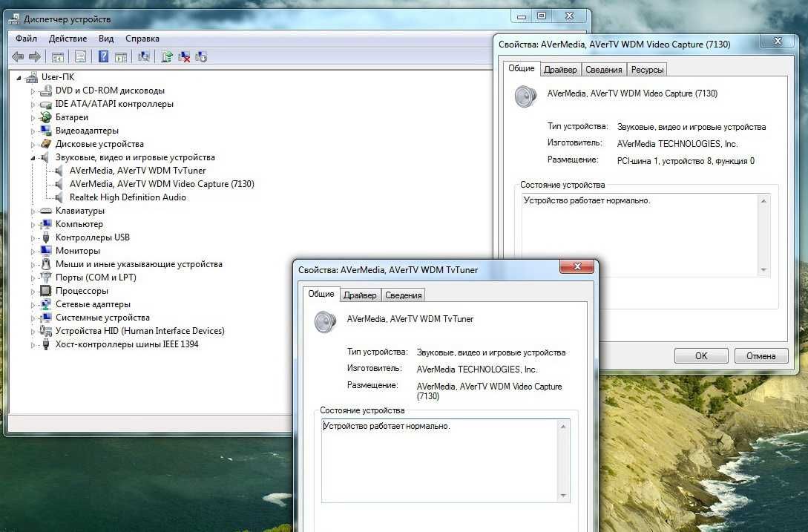This screenshot has height=532, width=808.
Task: Open Properties via the toolbar properties icon
Action: [80, 57]
